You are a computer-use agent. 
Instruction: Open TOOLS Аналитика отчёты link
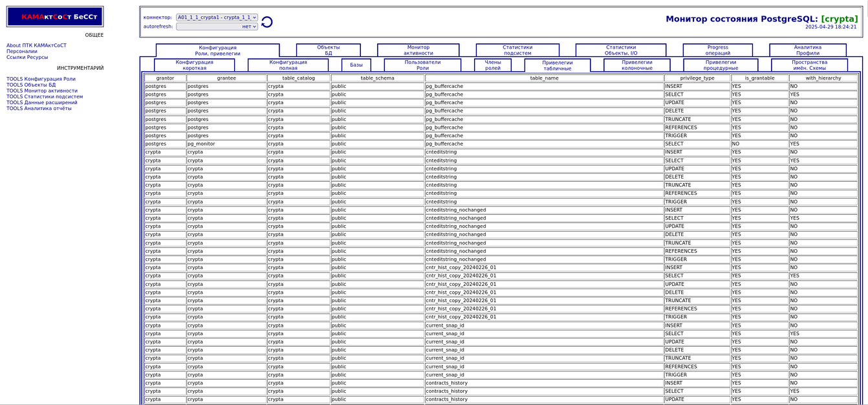(39, 108)
